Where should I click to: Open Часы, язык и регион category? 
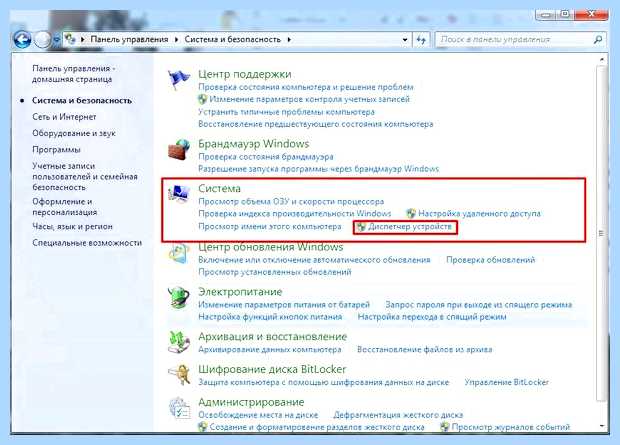(72, 227)
